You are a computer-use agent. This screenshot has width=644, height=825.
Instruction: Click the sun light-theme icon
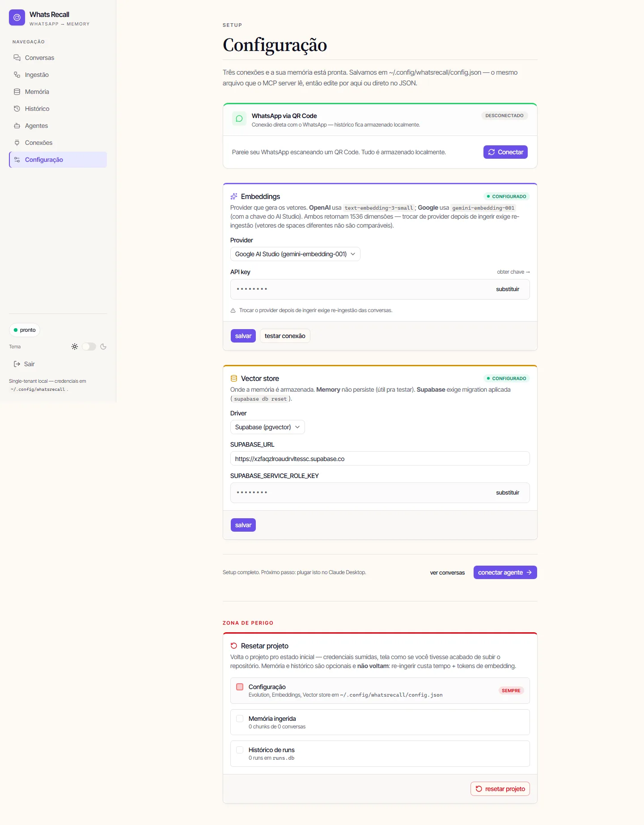click(75, 347)
